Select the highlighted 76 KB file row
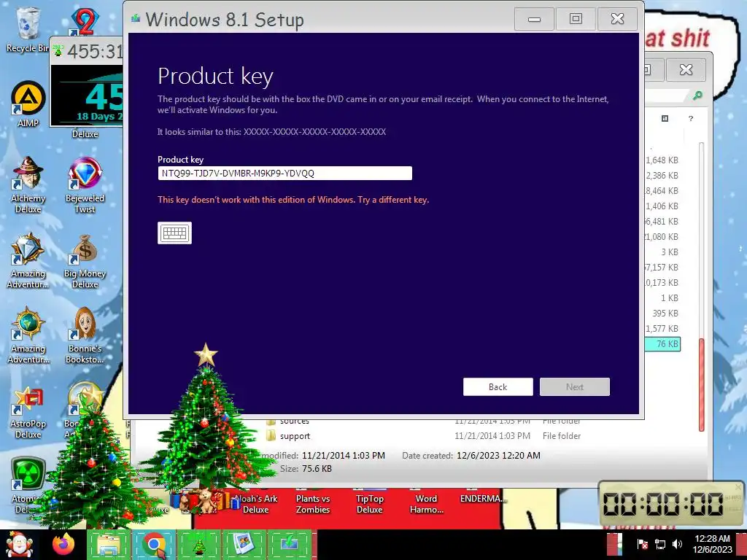The height and width of the screenshot is (560, 747). coord(662,344)
